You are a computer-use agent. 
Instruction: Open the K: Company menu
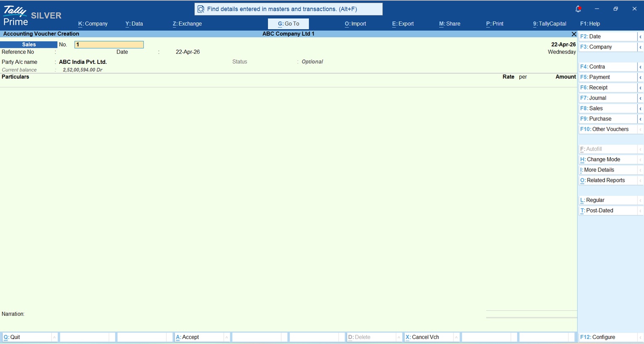93,24
